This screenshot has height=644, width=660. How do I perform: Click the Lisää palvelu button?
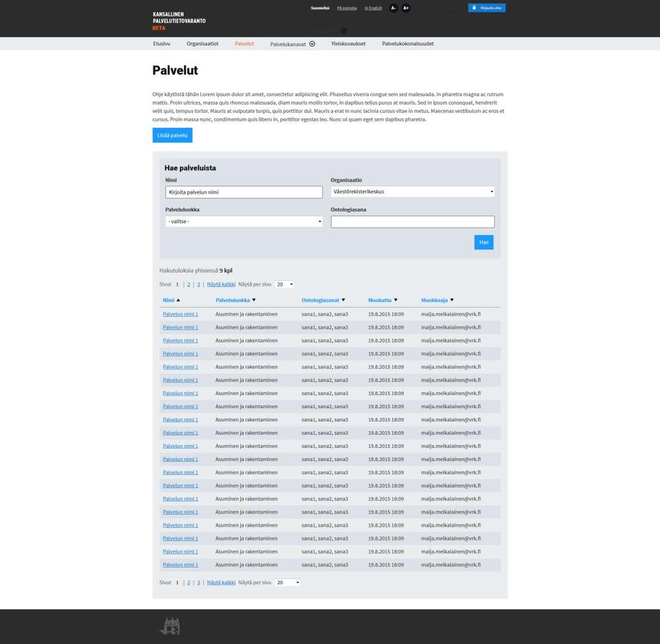(x=172, y=135)
